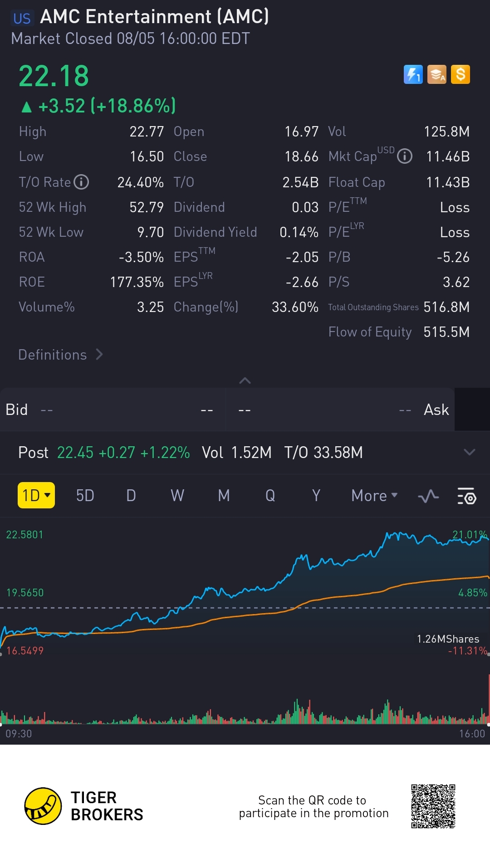This screenshot has width=490, height=868.
Task: Switch to the 5D chart tab
Action: tap(85, 496)
